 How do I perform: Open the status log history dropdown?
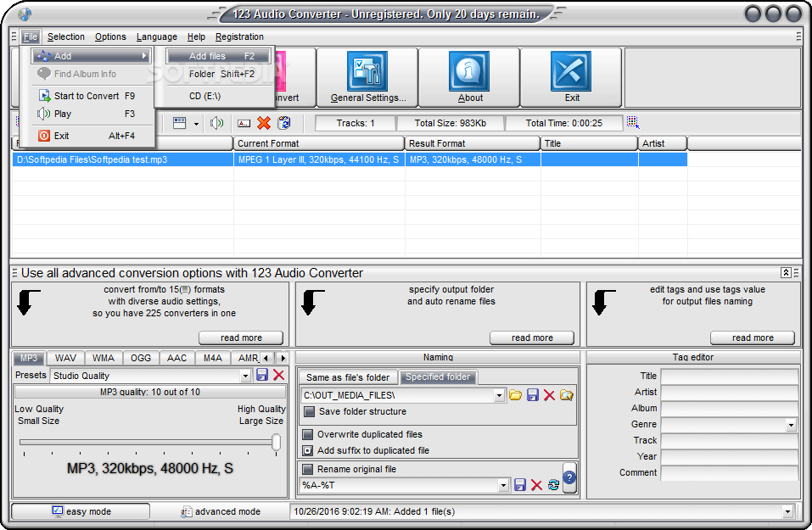[787, 512]
